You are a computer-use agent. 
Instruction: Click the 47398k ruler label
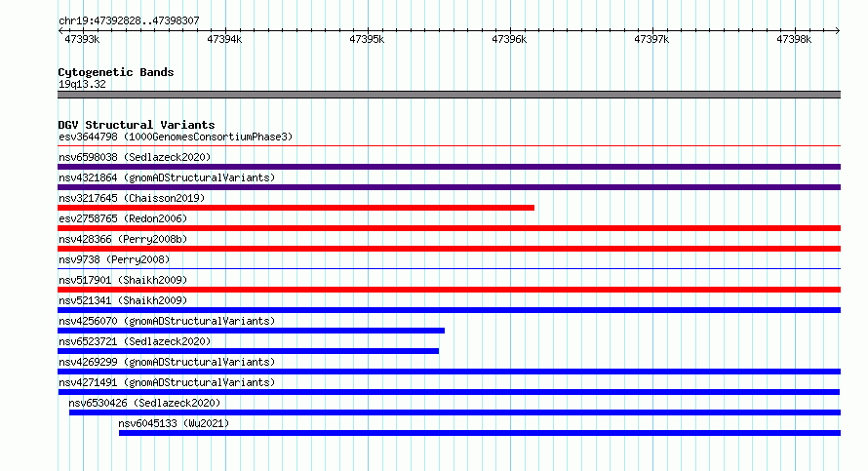pyautogui.click(x=794, y=39)
